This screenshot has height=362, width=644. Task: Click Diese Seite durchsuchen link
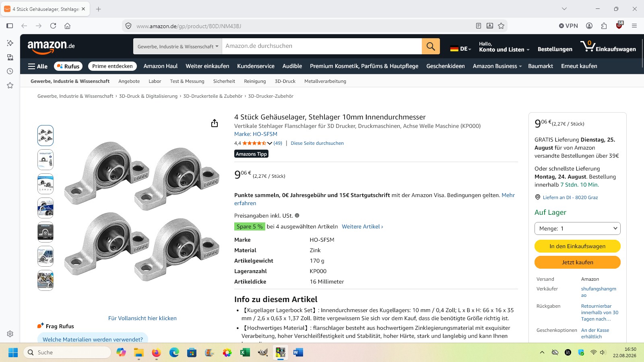(x=317, y=143)
